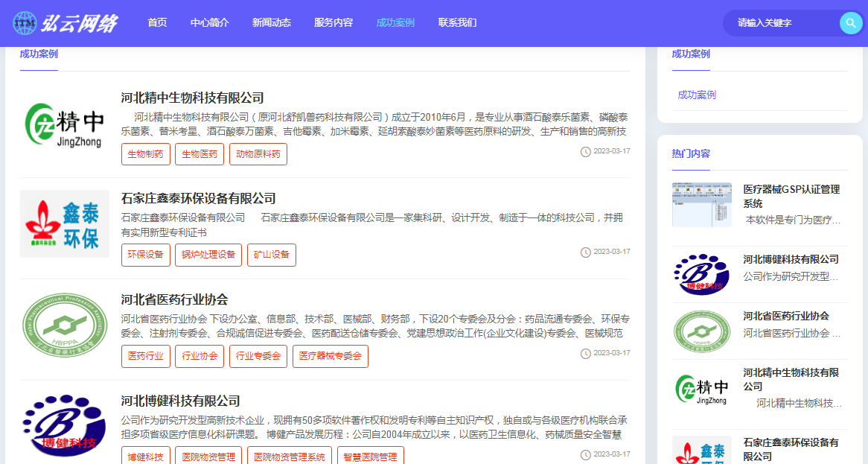Open the 石家庄鑫泰环保设备有限公司 case title

[x=198, y=198]
